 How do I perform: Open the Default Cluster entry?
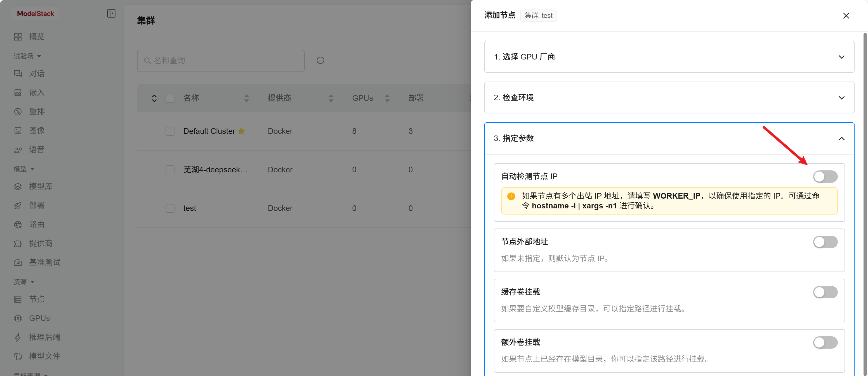coord(209,131)
